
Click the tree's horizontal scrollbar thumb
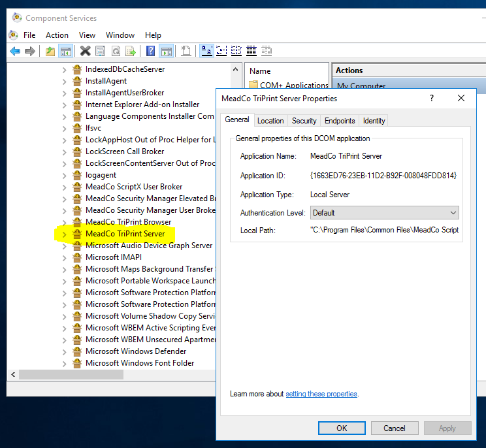pyautogui.click(x=71, y=375)
